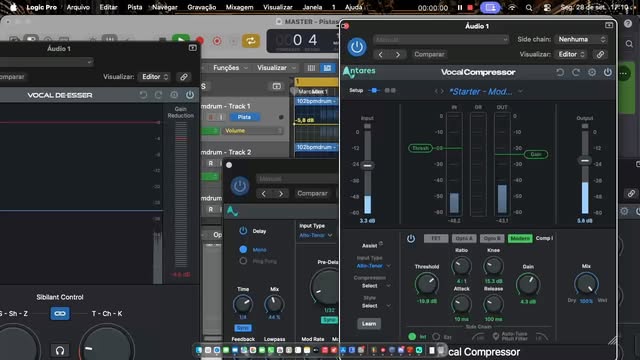Open Input Type dropdown in delay plugin

click(316, 235)
